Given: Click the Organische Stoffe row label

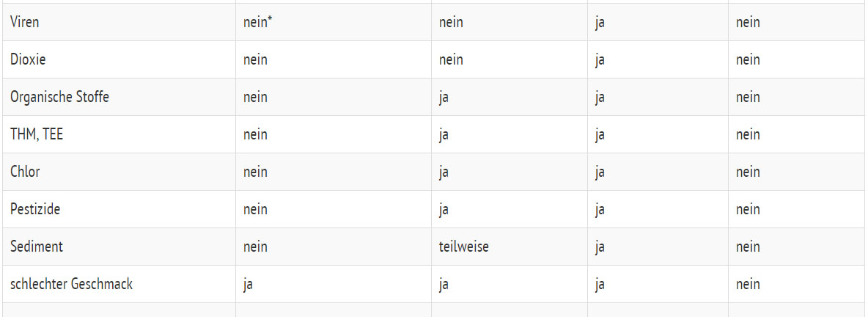Looking at the screenshot, I should 59,97.
